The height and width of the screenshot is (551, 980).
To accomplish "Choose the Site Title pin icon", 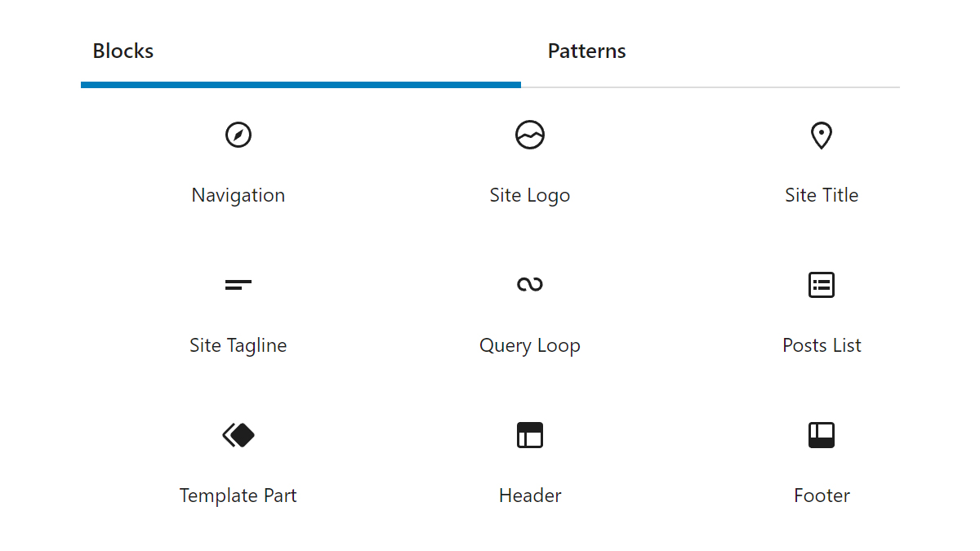I will (x=822, y=136).
